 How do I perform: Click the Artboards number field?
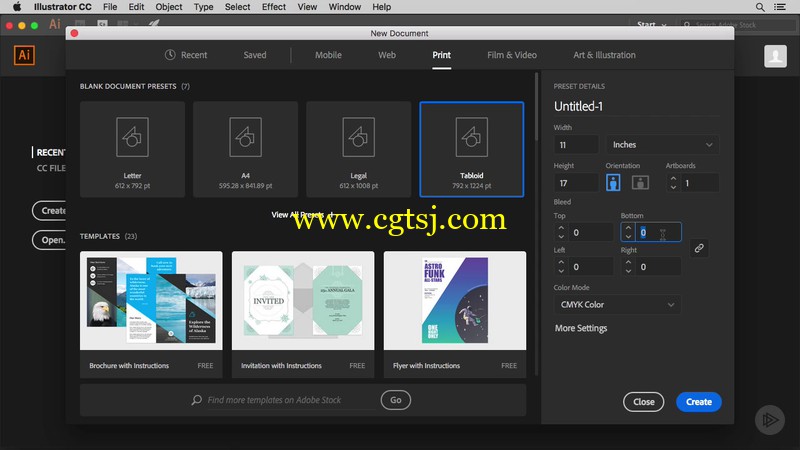[699, 183]
